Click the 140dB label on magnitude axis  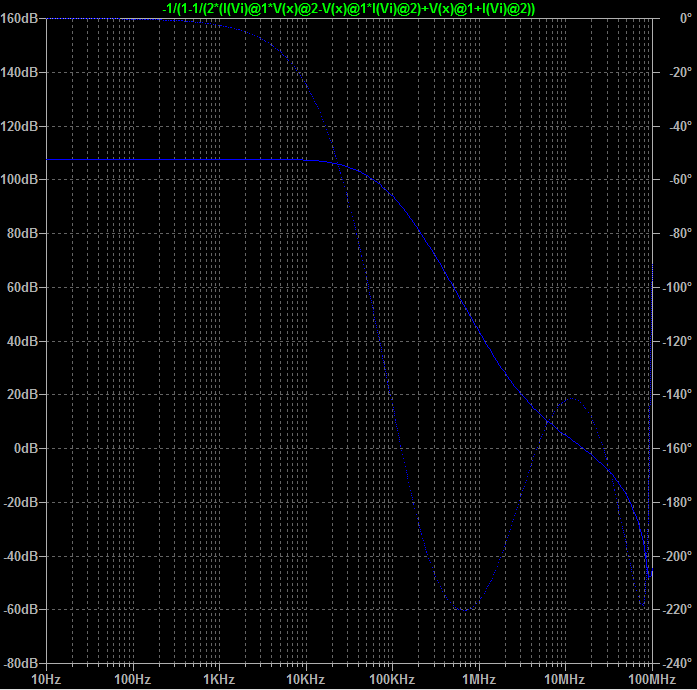19,72
